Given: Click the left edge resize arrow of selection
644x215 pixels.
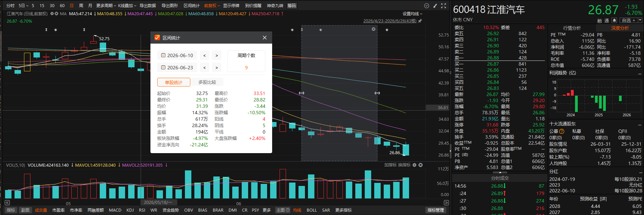Looking at the screenshot, I should coord(302,93).
